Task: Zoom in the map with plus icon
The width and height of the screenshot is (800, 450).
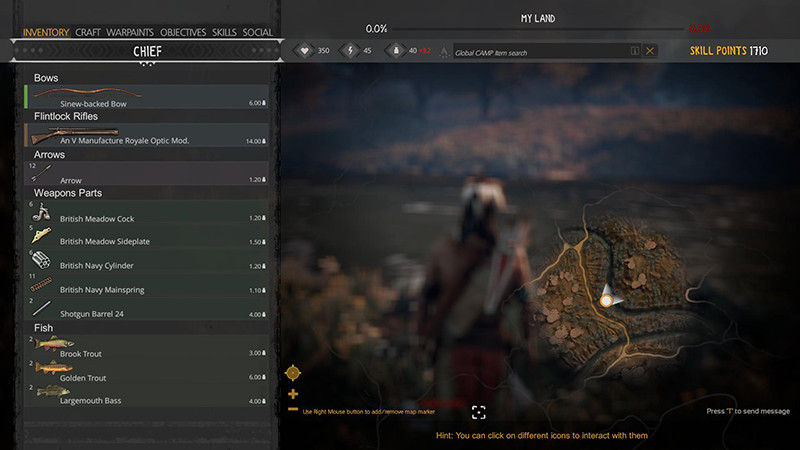Action: [x=293, y=394]
